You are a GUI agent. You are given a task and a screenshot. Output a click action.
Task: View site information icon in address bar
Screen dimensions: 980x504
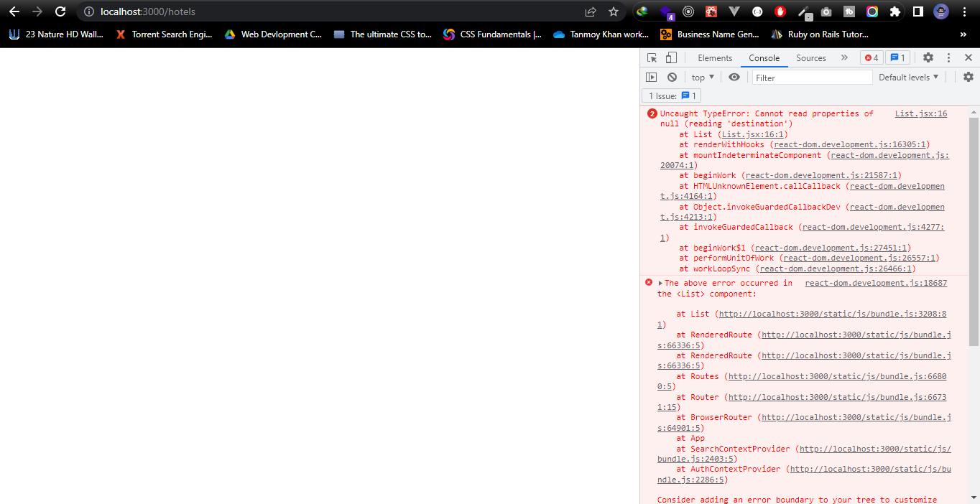(x=88, y=11)
